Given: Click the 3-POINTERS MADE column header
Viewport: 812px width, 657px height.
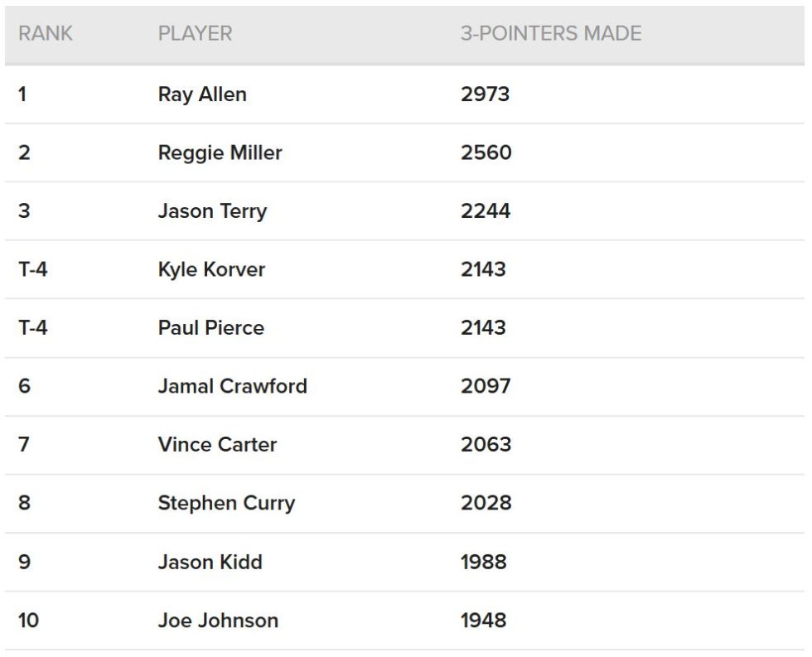Looking at the screenshot, I should click(x=551, y=34).
